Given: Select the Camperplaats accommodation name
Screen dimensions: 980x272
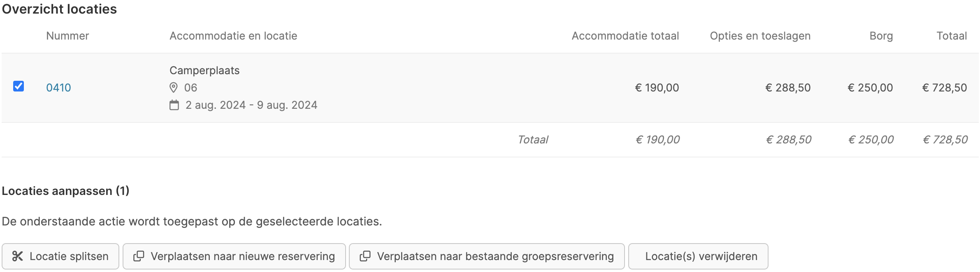Looking at the screenshot, I should pos(204,70).
